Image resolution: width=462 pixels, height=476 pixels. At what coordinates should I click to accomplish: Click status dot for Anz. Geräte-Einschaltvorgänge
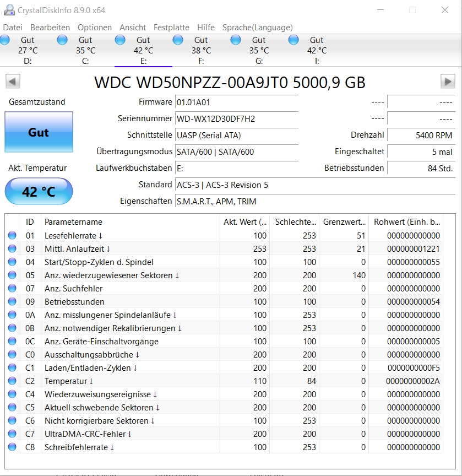tap(12, 341)
